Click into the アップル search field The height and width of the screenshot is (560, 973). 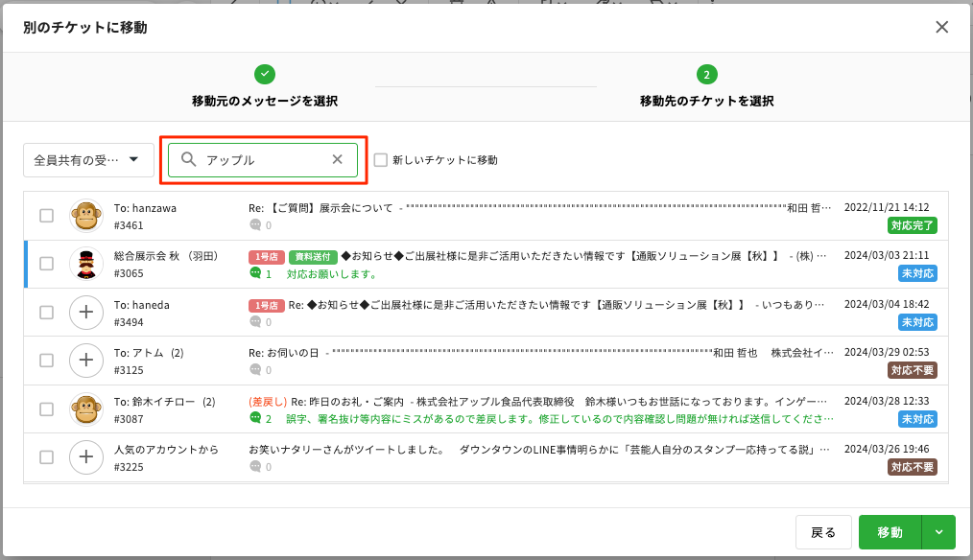(264, 160)
